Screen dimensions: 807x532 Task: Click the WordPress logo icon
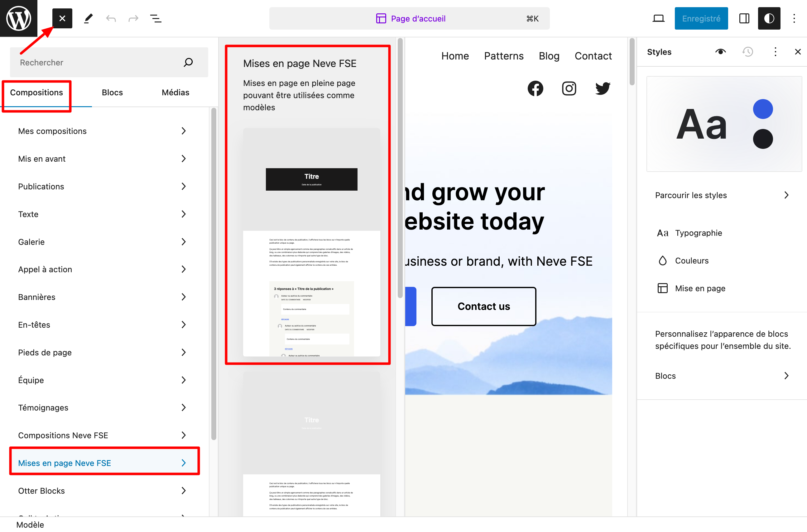tap(18, 18)
